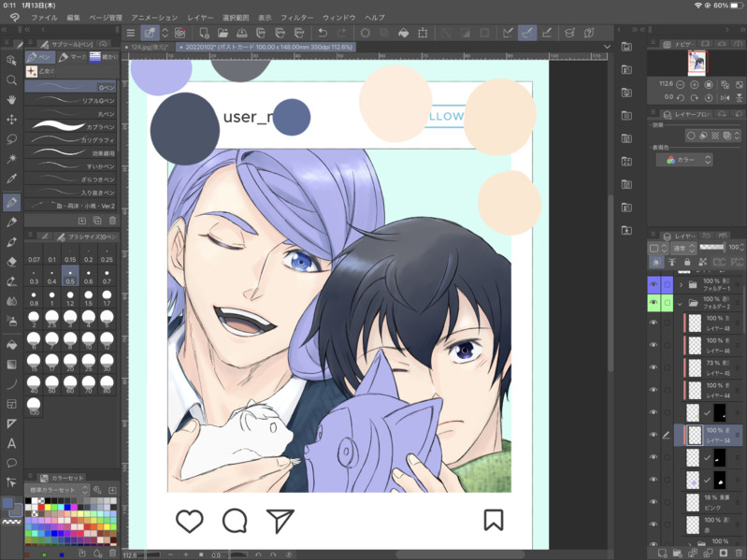
Task: Click the Scale/rotate transform icon
Action: pyautogui.click(x=423, y=33)
